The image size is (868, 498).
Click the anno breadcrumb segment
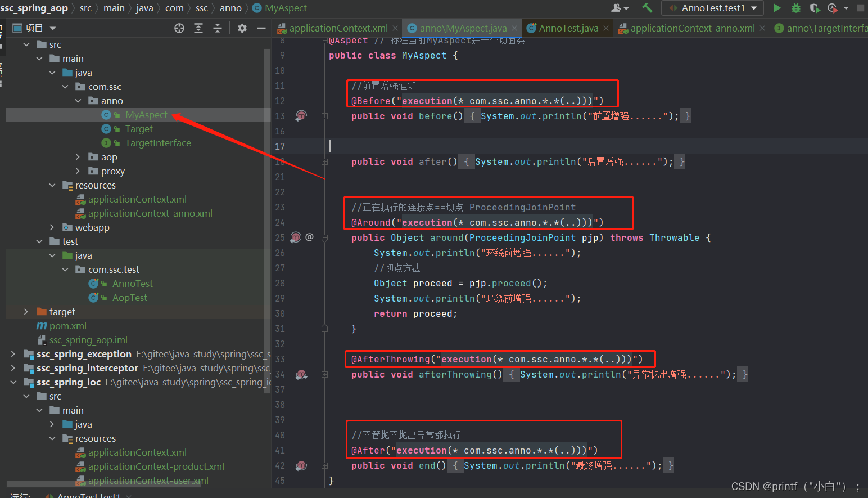[x=230, y=8]
